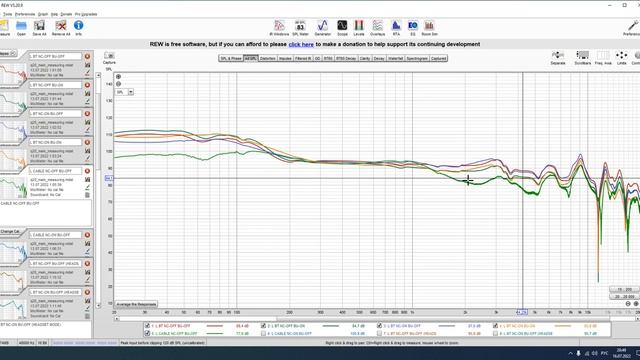Switch to the Impulse tab
Screen dimensions: 640x360
tap(285, 58)
